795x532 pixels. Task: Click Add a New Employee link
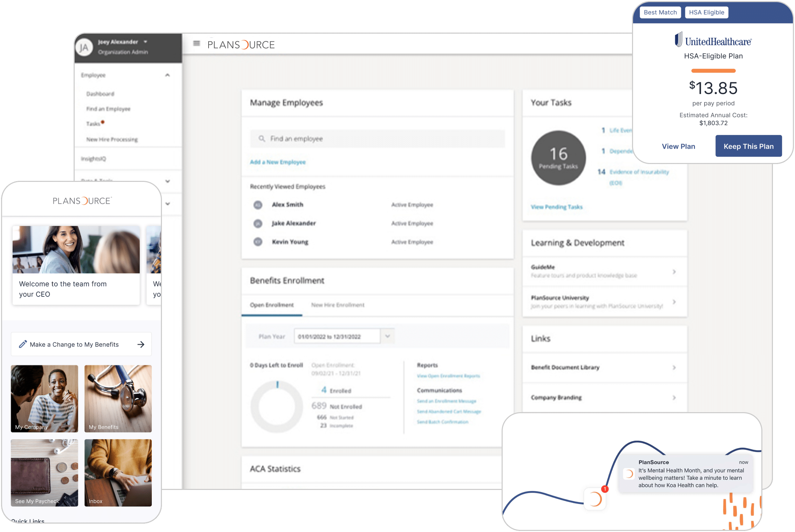click(278, 162)
